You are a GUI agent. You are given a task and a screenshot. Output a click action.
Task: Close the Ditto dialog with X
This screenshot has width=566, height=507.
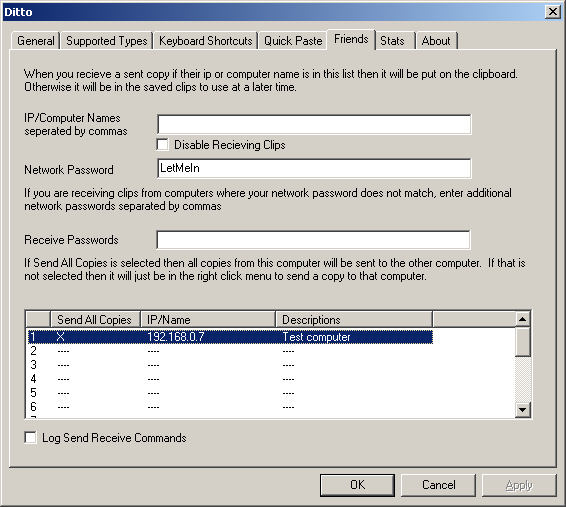coord(553,12)
